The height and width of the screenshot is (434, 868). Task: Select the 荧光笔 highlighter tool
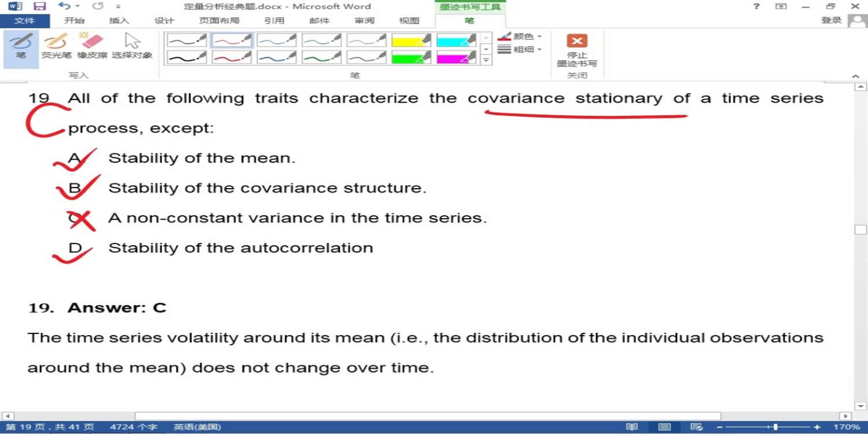click(56, 46)
